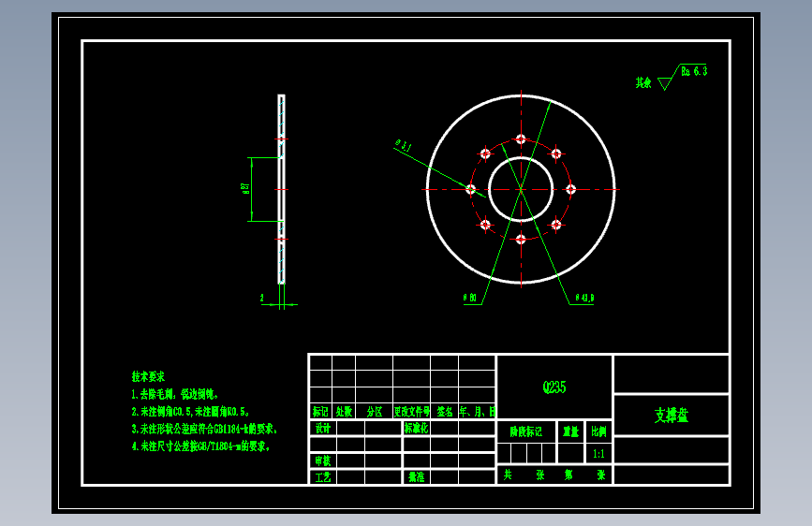This screenshot has height=526, width=812.
Task: Select the thickness dimension "2"
Action: pos(261,298)
